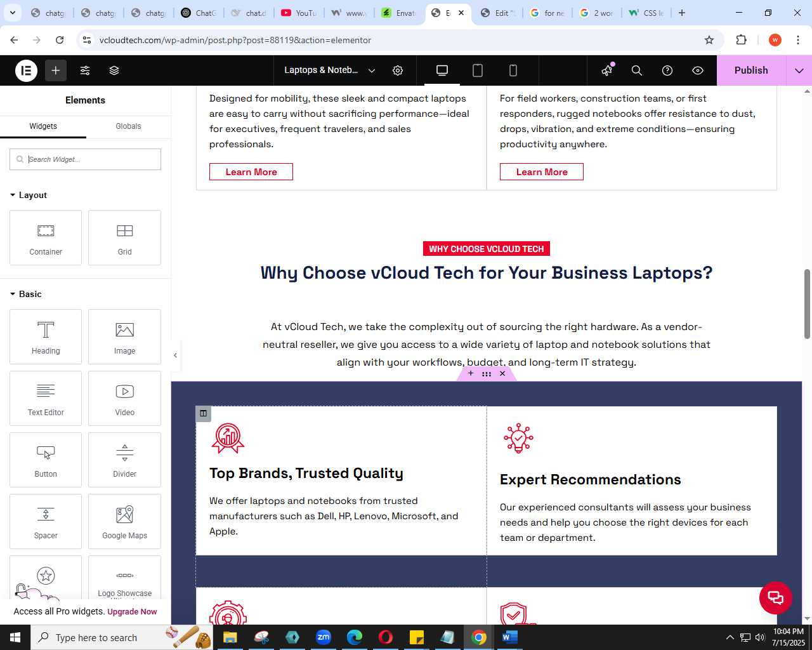Viewport: 812px width, 650px height.
Task: Reload the page
Action: click(60, 40)
